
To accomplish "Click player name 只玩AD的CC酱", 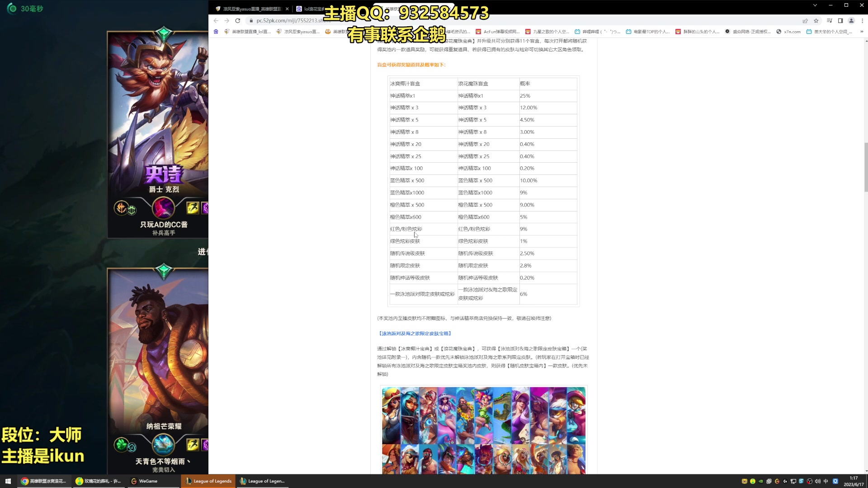I will [164, 225].
